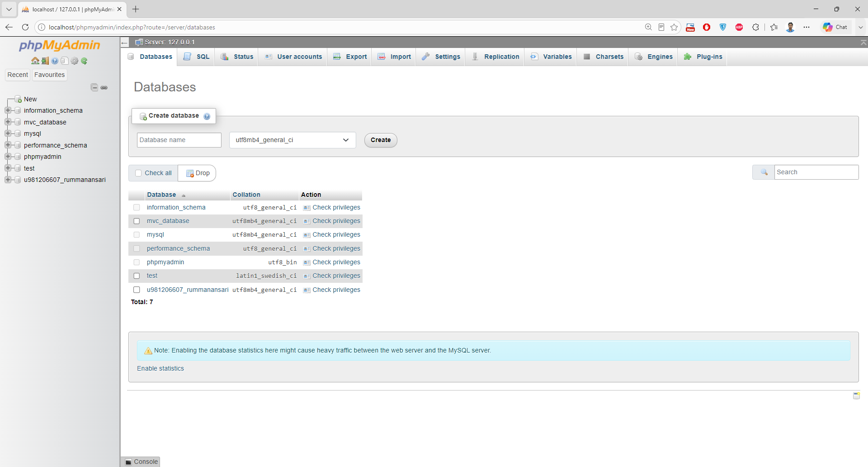Add page to favorites star icon
Viewport: 868px width, 467px height.
pos(674,27)
